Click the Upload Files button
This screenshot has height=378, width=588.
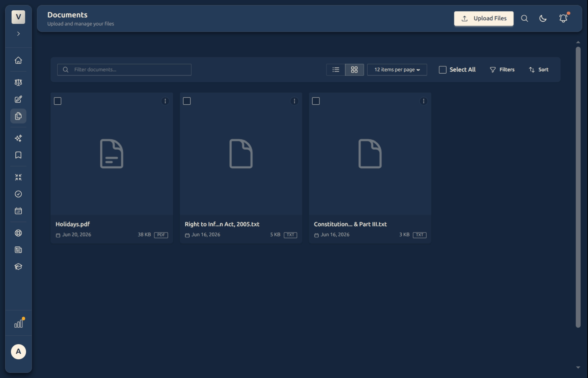coord(484,18)
